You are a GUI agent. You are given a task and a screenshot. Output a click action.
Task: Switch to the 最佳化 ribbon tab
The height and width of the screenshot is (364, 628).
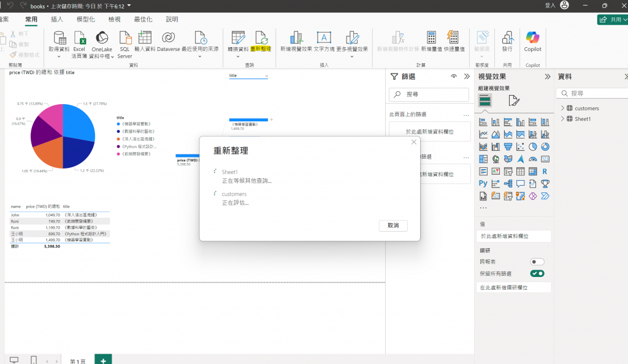point(143,19)
